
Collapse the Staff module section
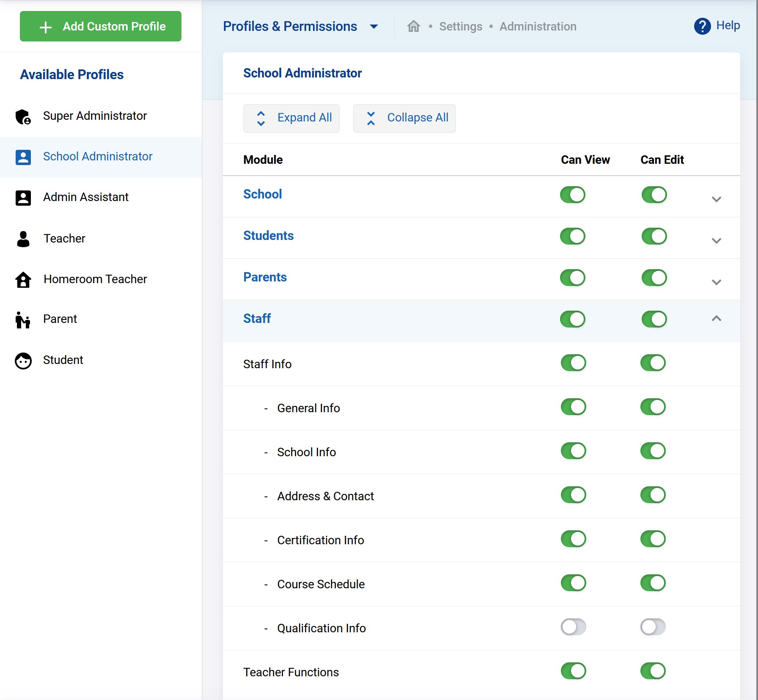tap(716, 319)
